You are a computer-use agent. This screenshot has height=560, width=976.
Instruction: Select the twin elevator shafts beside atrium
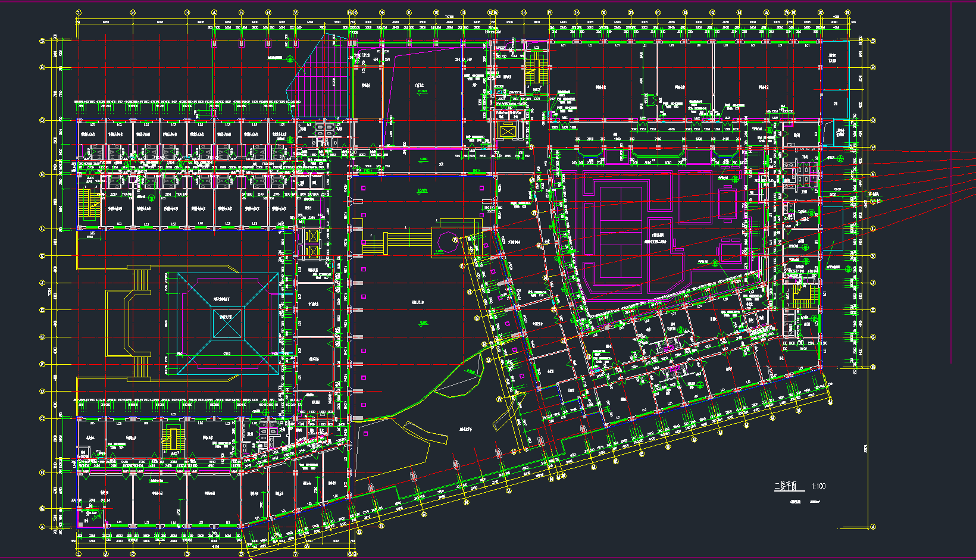[312, 243]
